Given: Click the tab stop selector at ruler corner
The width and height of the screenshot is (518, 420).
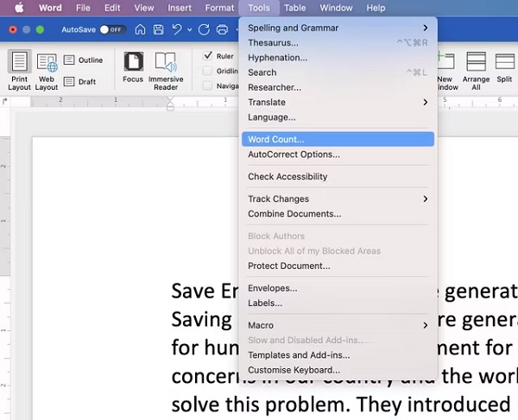Looking at the screenshot, I should 4,101.
